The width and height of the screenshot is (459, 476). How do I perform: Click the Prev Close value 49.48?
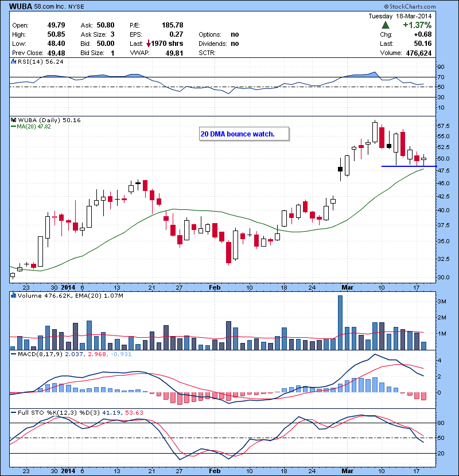pos(56,53)
